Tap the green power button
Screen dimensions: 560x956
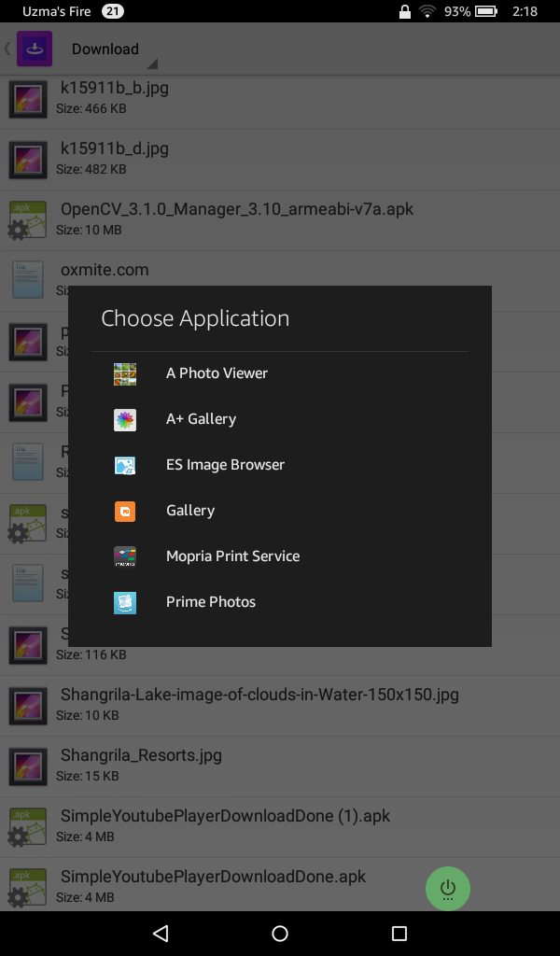tap(448, 888)
